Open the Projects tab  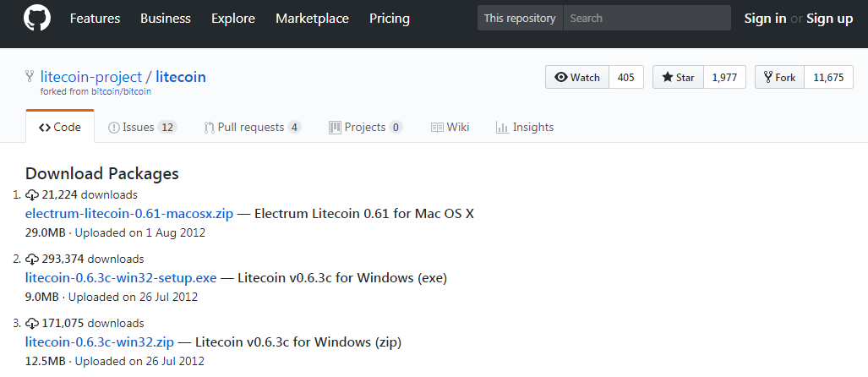click(365, 128)
